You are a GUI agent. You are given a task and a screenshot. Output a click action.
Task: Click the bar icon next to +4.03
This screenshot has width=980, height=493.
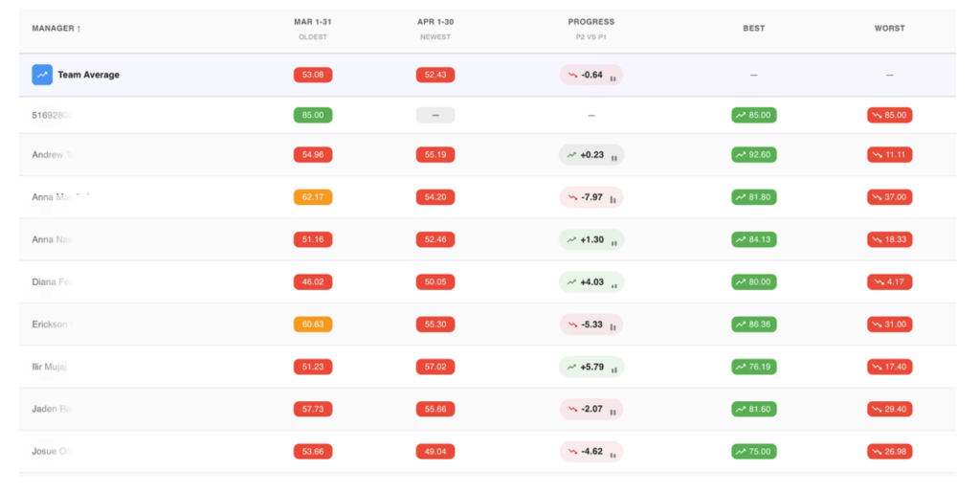613,285
